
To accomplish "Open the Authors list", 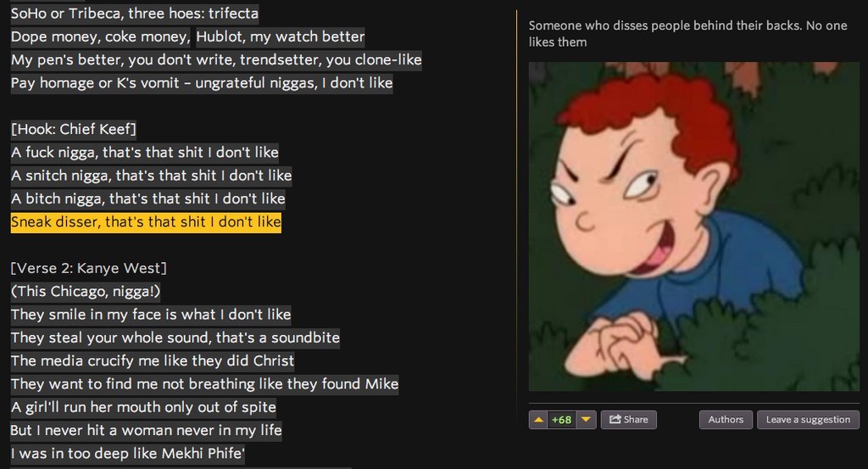I will click(726, 420).
